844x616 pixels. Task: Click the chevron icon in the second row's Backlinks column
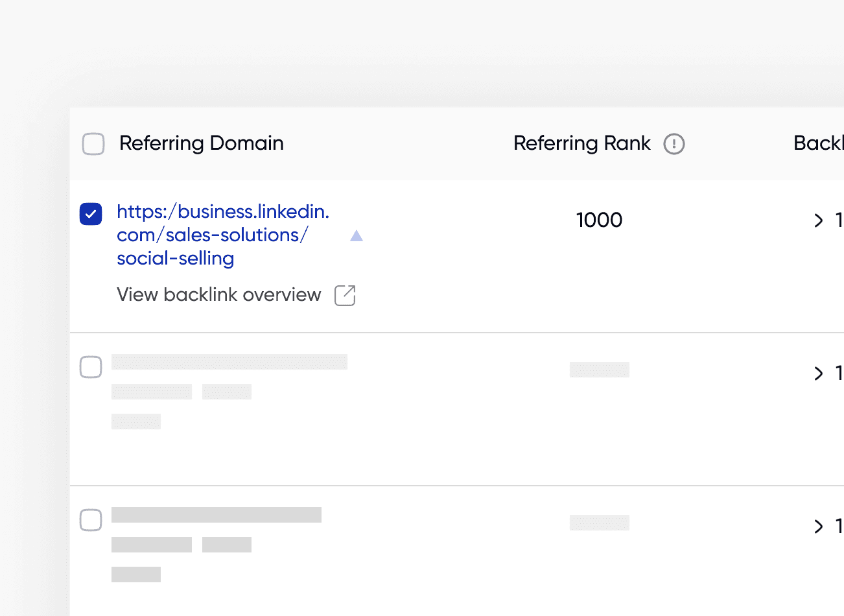coord(818,373)
